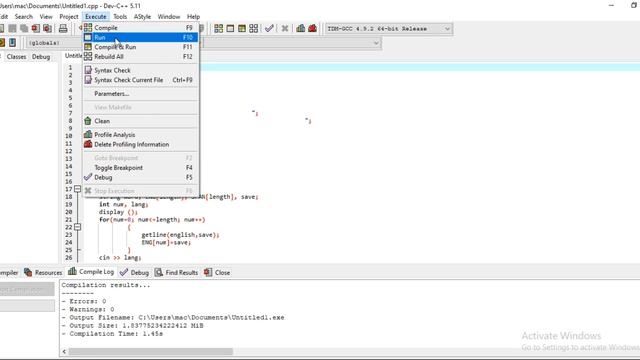Image resolution: width=640 pixels, height=360 pixels.
Task: Choose Toggle Breakpoint menu entry
Action: click(x=141, y=168)
